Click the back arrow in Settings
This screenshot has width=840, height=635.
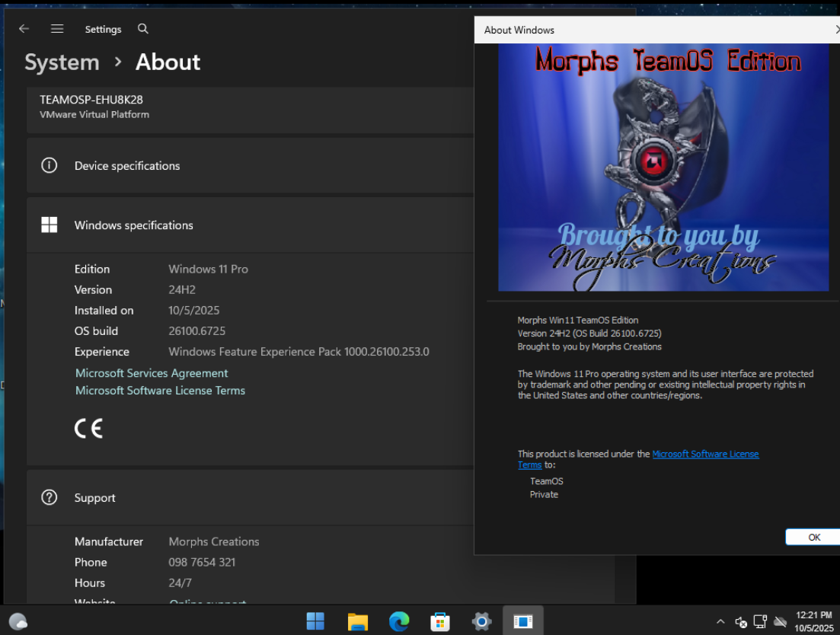point(24,29)
